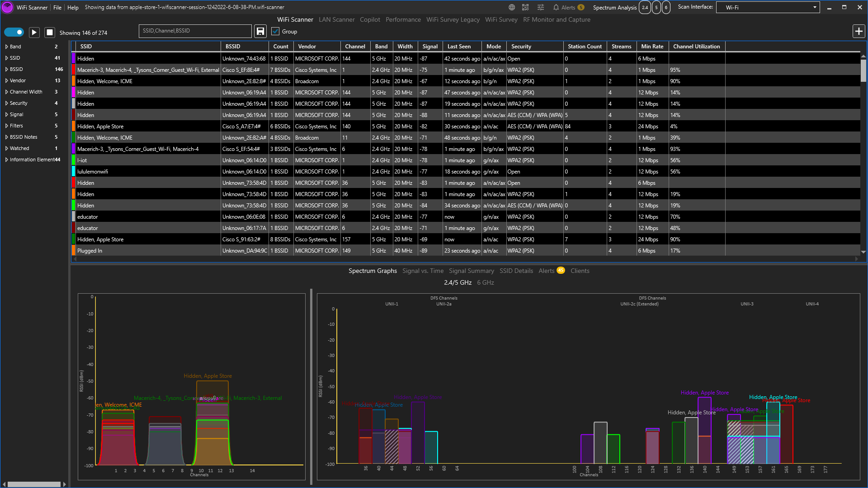Select the lululemonwifi network row
This screenshot has width=868, height=488.
click(x=466, y=172)
